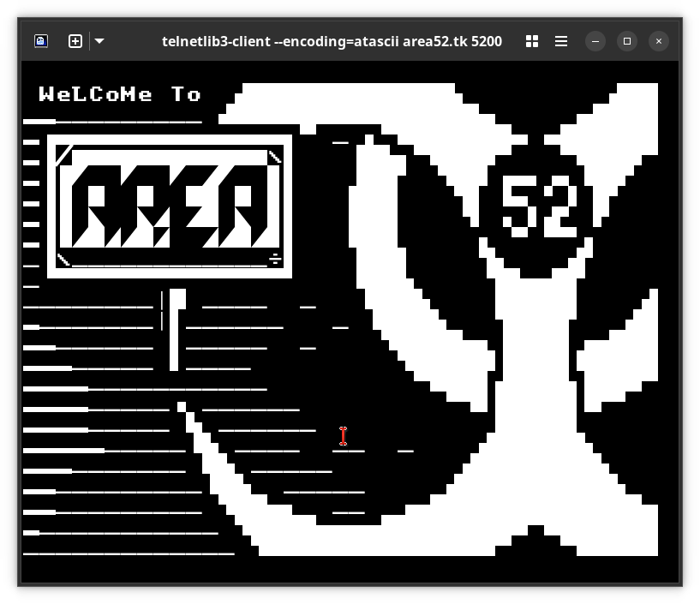Show the tab overview grid
The height and width of the screenshot is (604, 700).
click(x=532, y=41)
